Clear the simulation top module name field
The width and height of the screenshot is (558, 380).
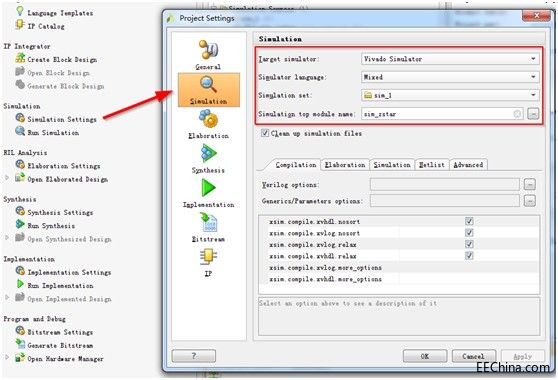(517, 114)
